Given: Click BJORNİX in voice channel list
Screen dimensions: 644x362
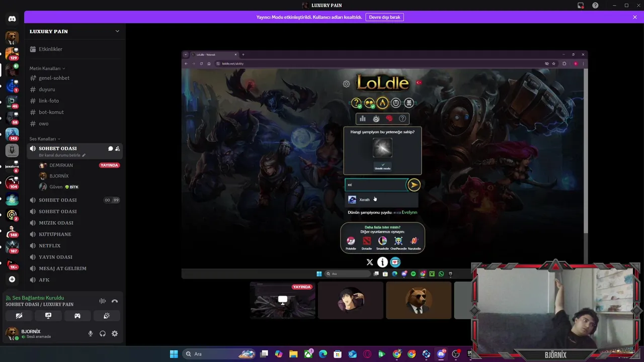Looking at the screenshot, I should [x=79, y=176].
